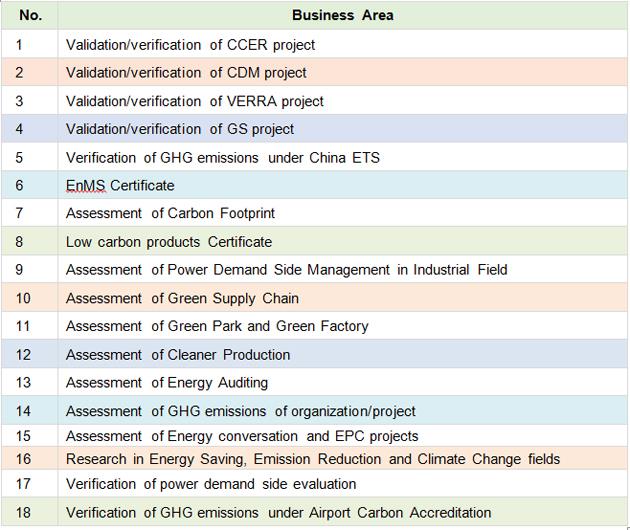Click the GS project validation cell

pos(180,129)
